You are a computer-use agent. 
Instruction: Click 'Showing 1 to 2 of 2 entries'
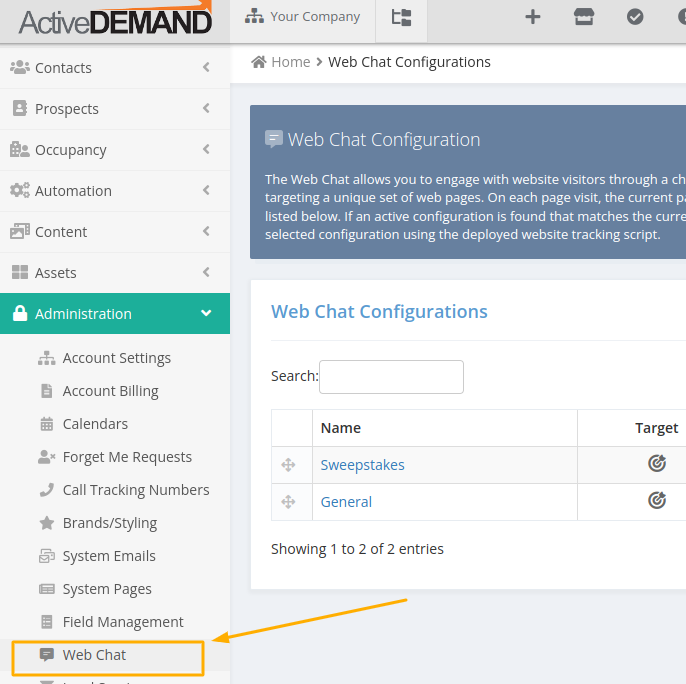pos(357,549)
